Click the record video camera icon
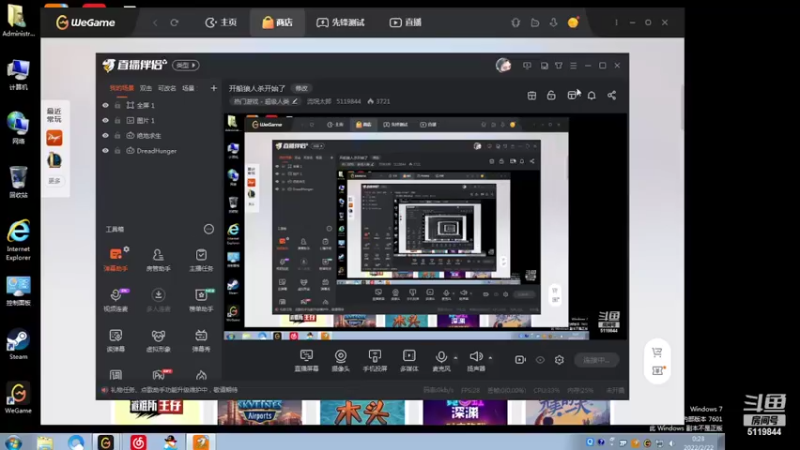 520,360
